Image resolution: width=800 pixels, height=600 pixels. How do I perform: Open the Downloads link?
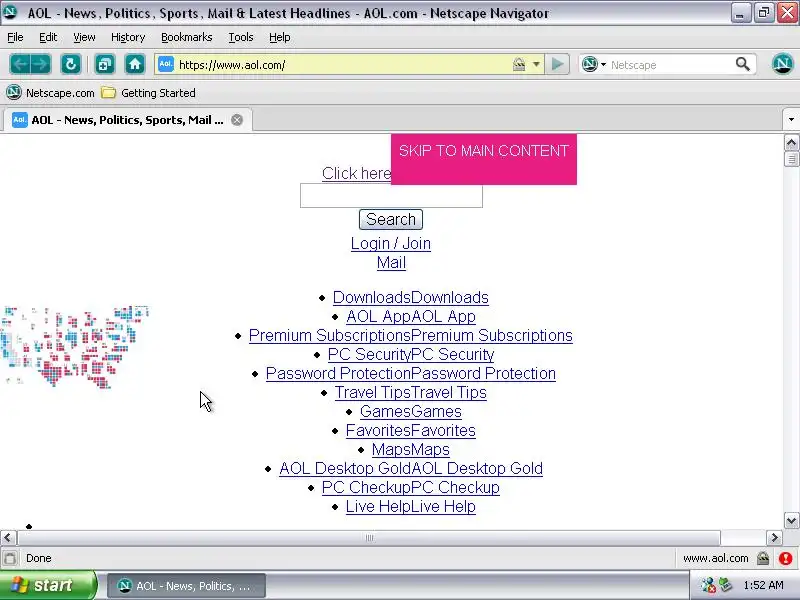tap(411, 297)
